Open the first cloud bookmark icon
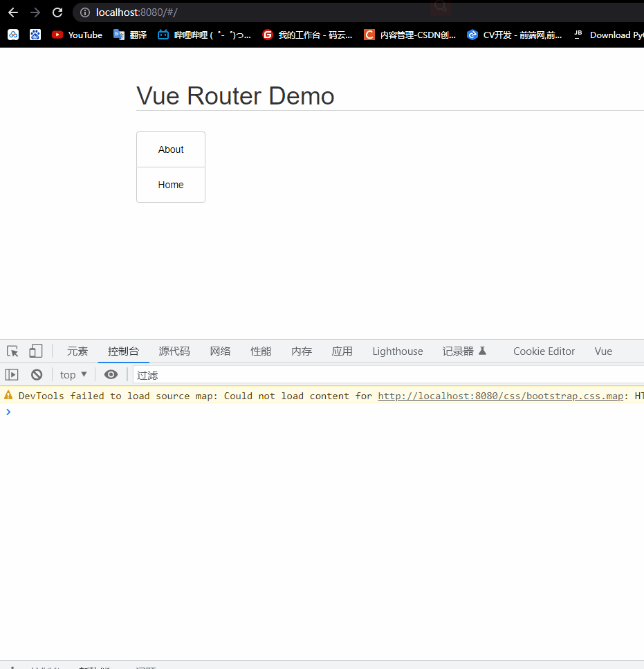This screenshot has width=644, height=669. (x=13, y=35)
